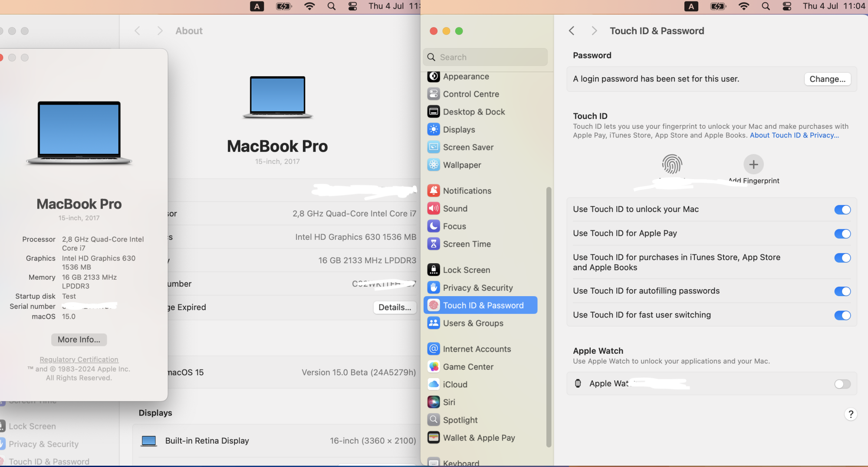Click the "Version 15.0 Beta (24A5279h)" text
This screenshot has height=467, width=868.
pos(358,372)
